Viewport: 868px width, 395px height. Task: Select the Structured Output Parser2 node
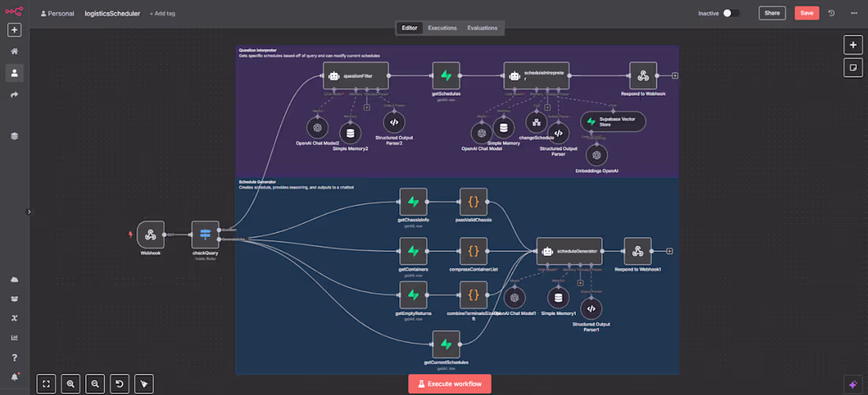(394, 122)
